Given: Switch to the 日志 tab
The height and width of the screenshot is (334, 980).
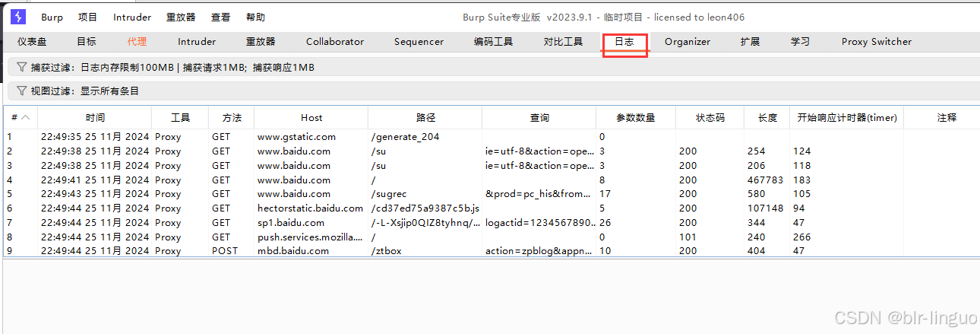Looking at the screenshot, I should click(624, 42).
